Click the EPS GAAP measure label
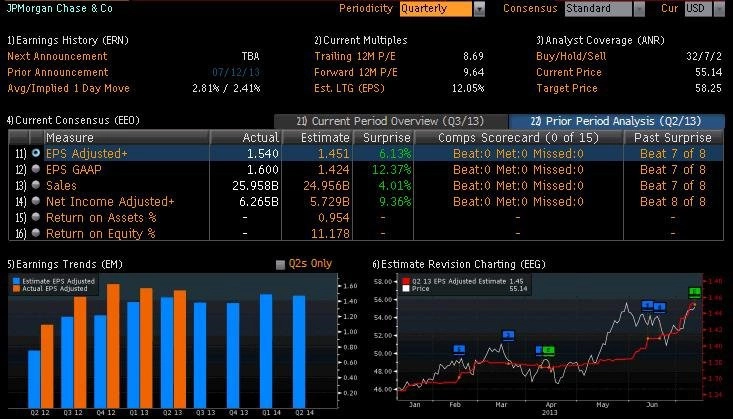733x419 pixels. click(x=73, y=169)
